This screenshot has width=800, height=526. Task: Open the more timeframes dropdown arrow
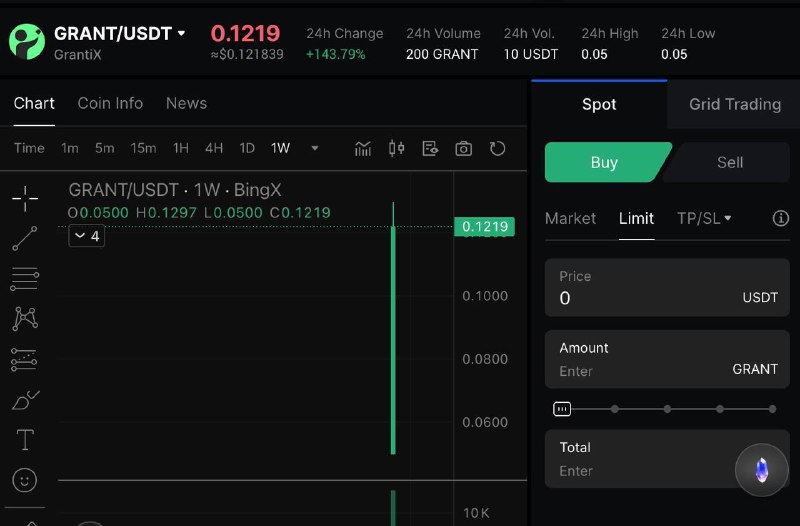click(315, 149)
